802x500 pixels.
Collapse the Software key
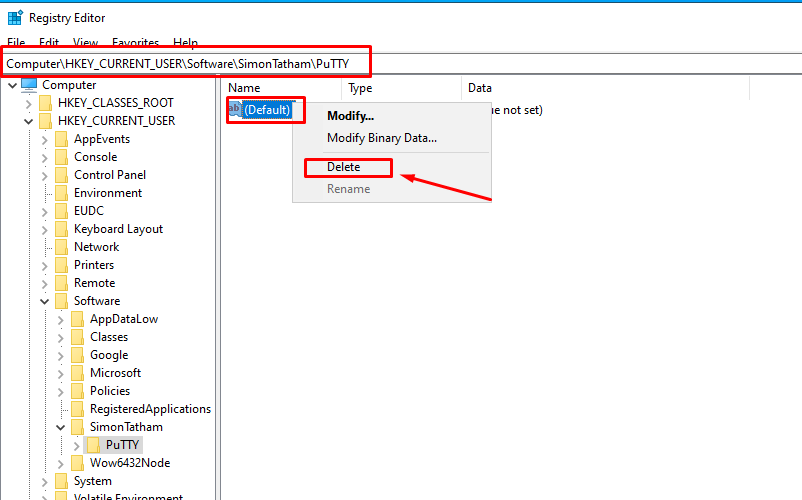[x=45, y=301]
